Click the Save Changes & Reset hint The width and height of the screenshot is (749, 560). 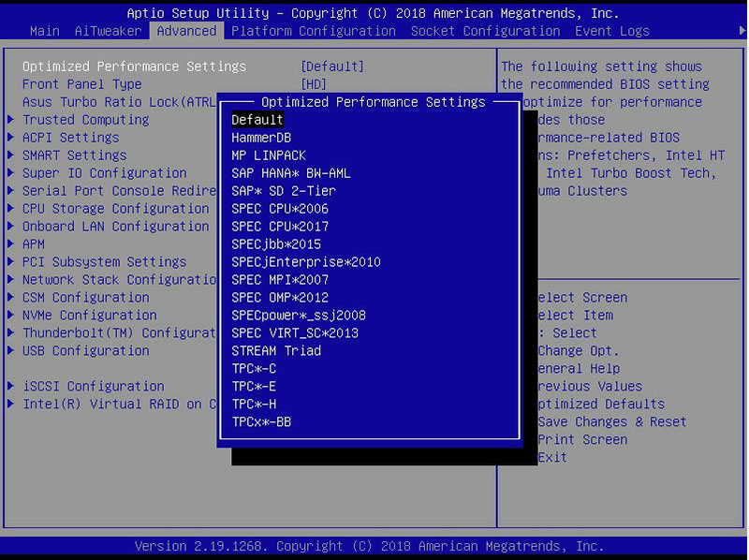[612, 422]
